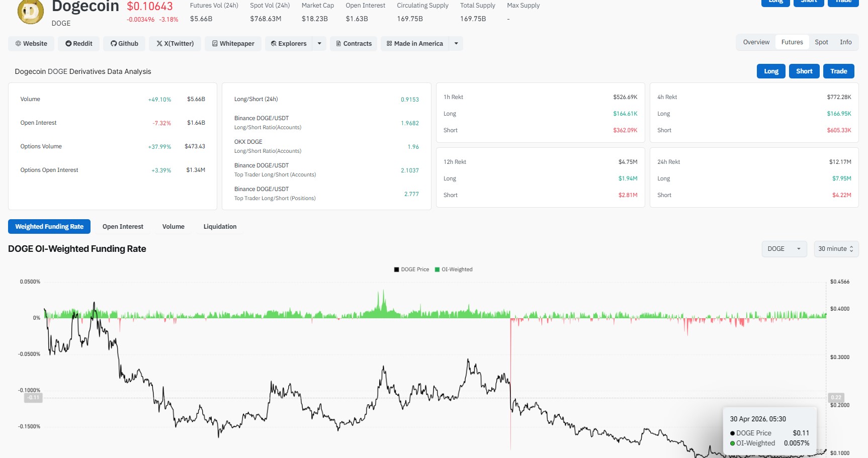Viewport: 868px width, 458px height.
Task: Open the DOGE symbol selector dropdown
Action: 784,249
